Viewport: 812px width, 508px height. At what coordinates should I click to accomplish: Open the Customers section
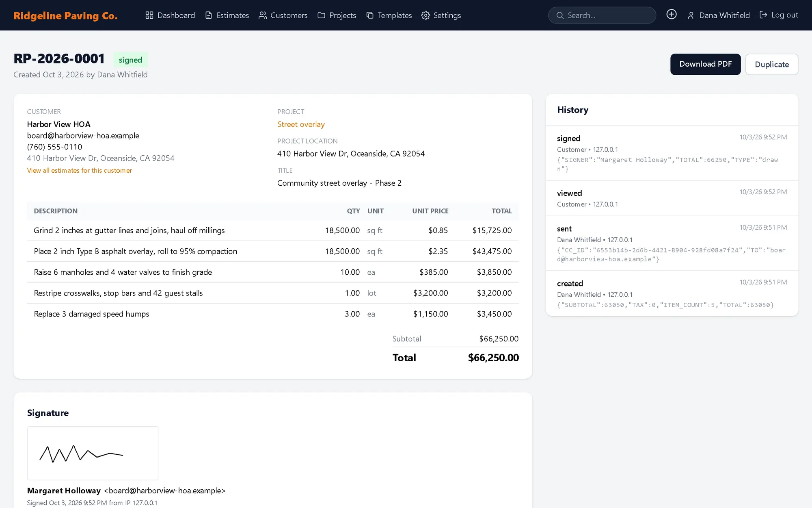(283, 15)
